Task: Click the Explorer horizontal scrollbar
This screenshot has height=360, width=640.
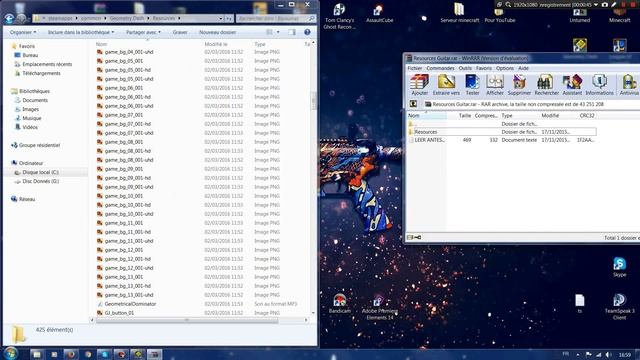Action: pos(187,320)
